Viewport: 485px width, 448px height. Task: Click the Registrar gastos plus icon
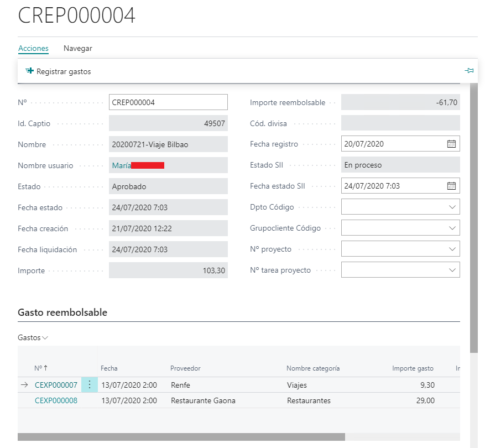(x=30, y=71)
